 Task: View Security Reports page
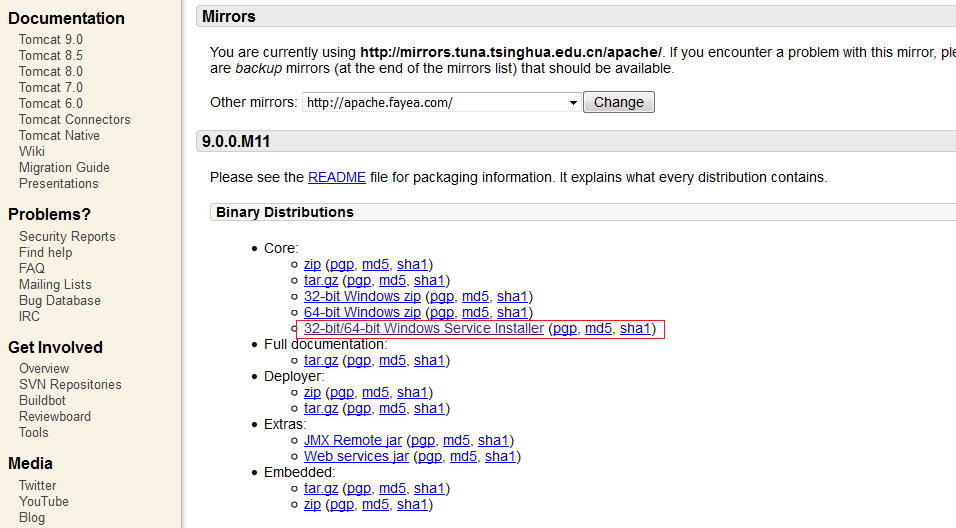pyautogui.click(x=67, y=237)
